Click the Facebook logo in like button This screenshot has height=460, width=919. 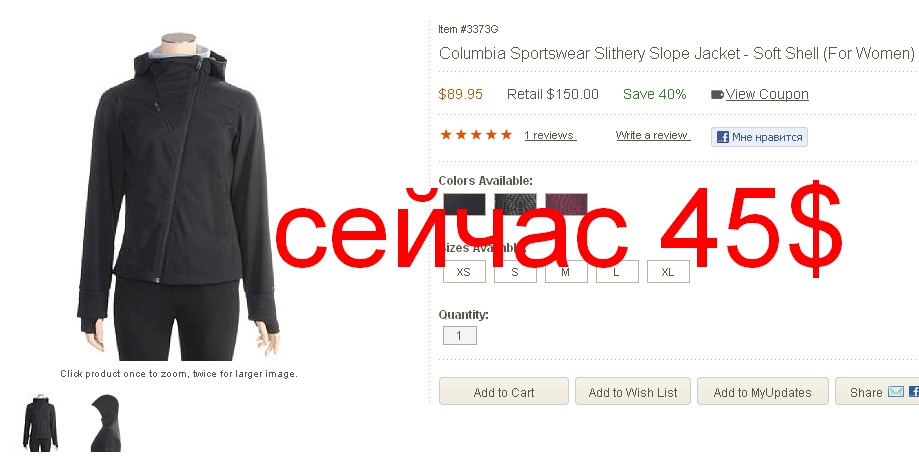coord(722,137)
